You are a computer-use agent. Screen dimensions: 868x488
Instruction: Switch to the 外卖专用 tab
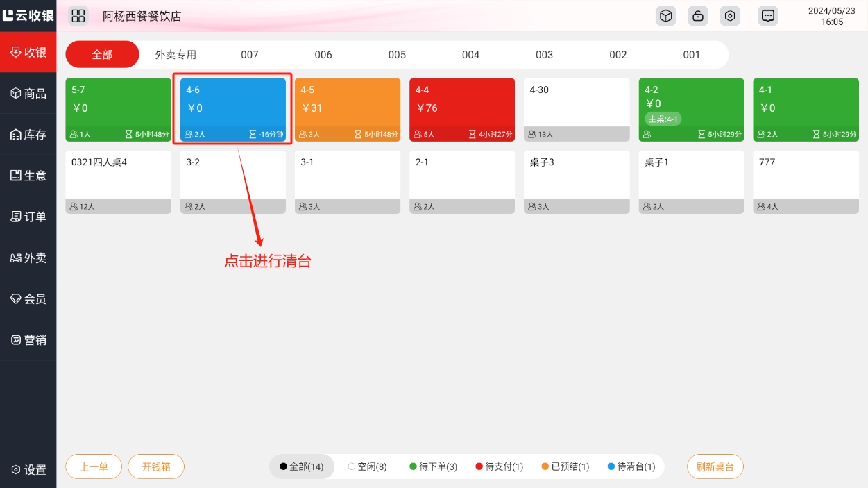(176, 55)
